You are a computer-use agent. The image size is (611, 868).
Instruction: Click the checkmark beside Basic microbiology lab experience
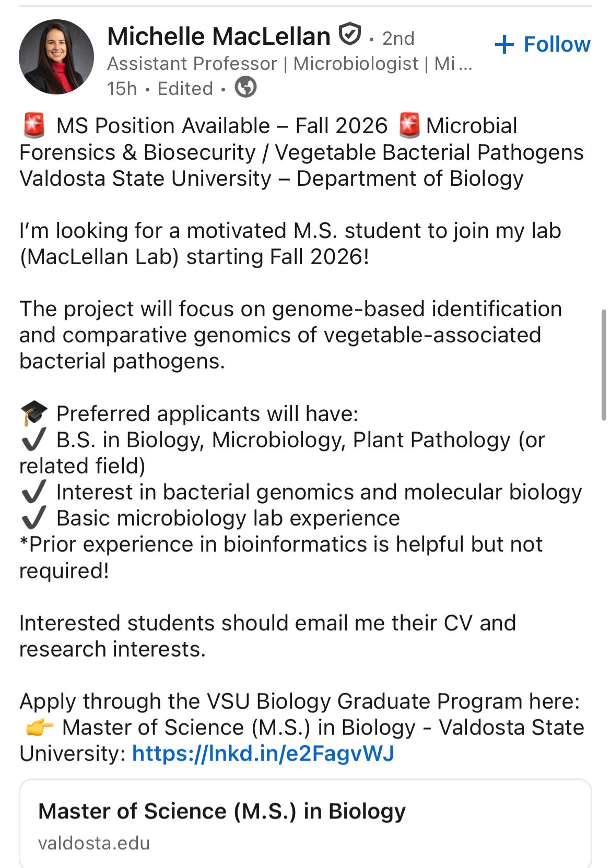[x=33, y=518]
